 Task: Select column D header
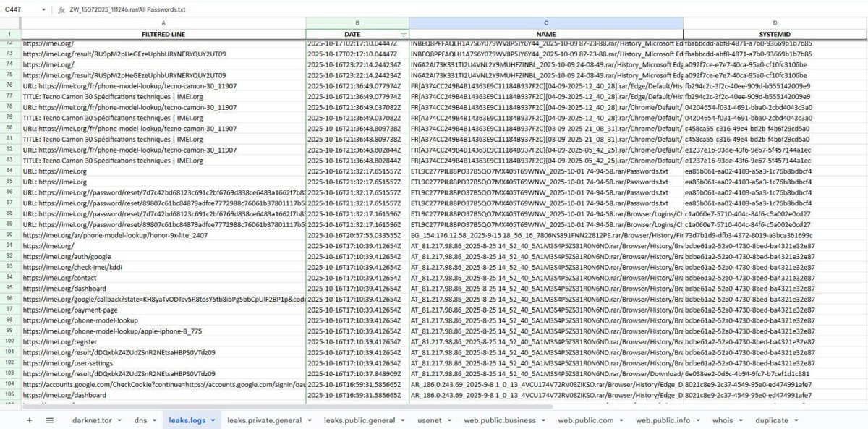click(775, 23)
